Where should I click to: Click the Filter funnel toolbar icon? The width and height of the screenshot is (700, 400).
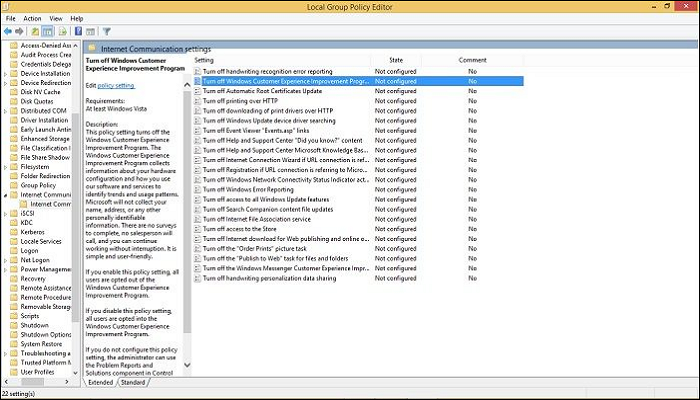click(107, 31)
